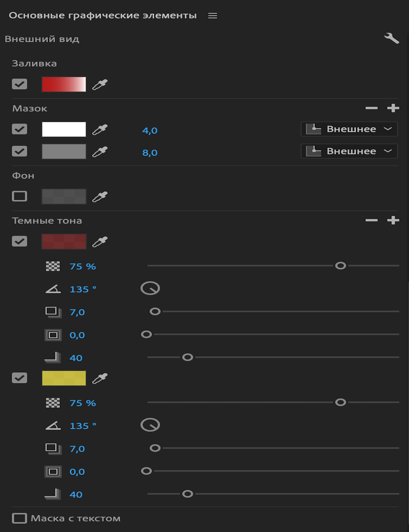Use the Фон background eyedropper
The height and width of the screenshot is (532, 409).
(100, 197)
